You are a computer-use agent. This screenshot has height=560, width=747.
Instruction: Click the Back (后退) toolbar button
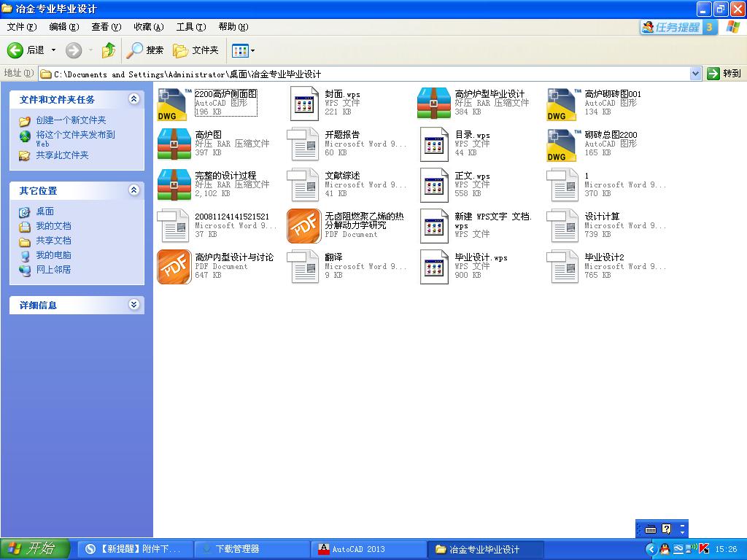tap(26, 50)
